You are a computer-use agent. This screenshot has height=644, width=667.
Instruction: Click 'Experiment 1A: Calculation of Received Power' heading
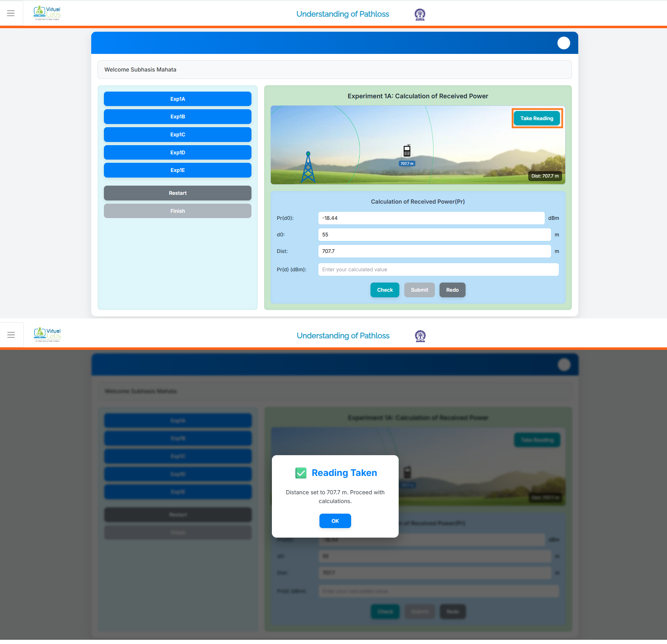(x=418, y=96)
